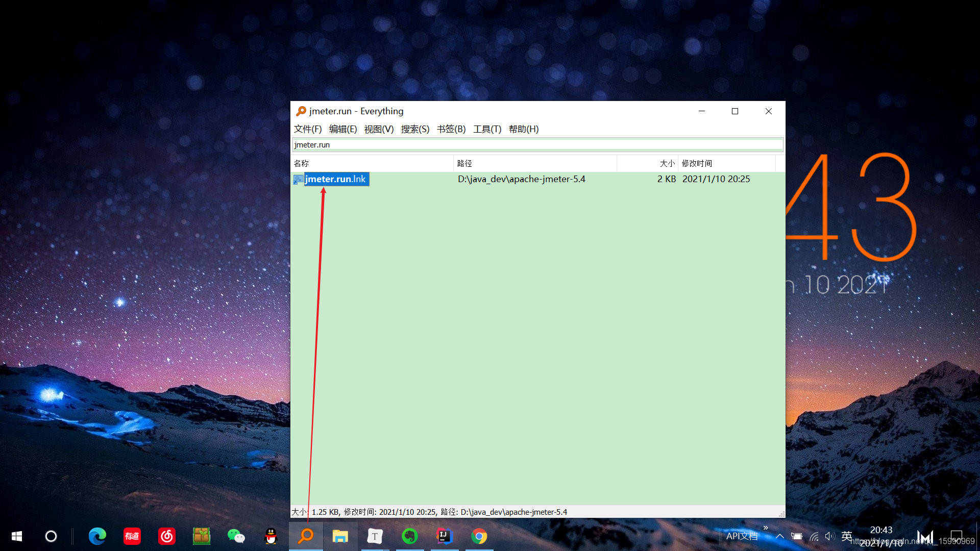Open Microsoft Edge from taskbar
The height and width of the screenshot is (551, 980).
[97, 536]
